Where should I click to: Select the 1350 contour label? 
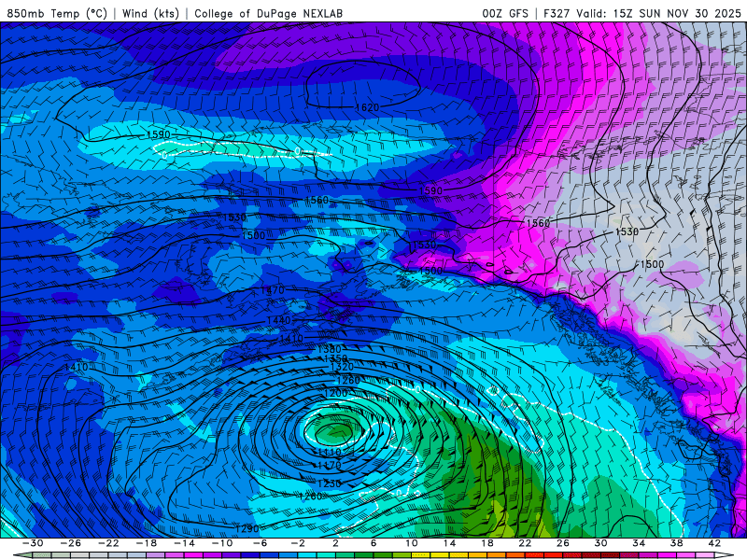click(x=335, y=358)
